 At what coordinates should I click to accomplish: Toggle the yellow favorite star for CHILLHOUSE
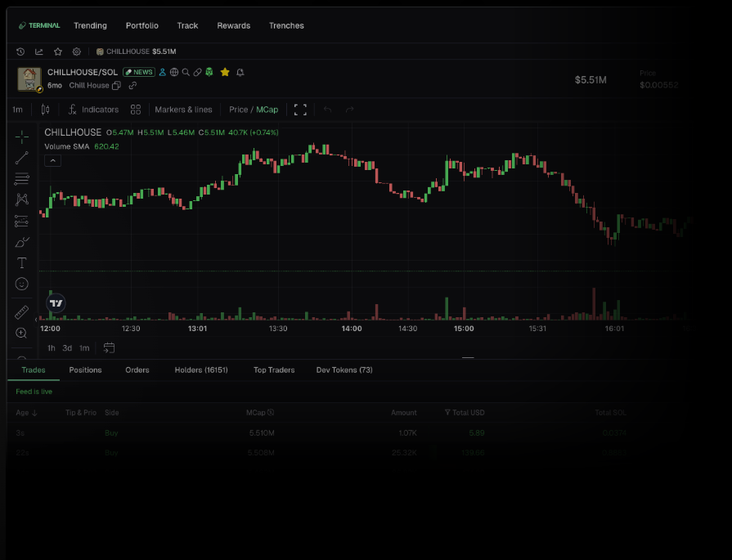coord(225,72)
